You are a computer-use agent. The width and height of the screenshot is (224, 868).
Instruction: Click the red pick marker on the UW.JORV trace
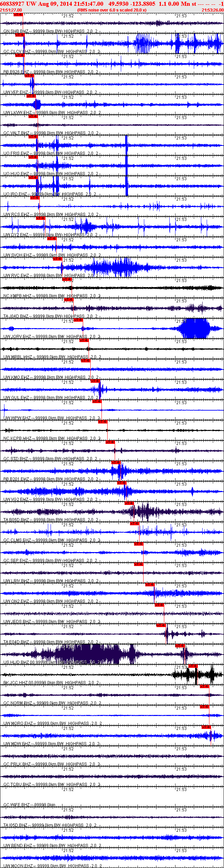[78, 320]
